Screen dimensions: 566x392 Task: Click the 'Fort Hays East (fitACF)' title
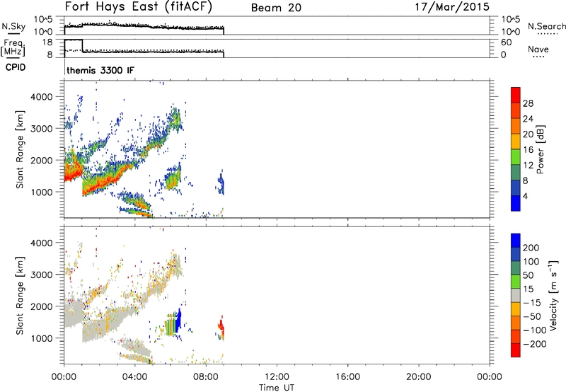[x=139, y=7]
